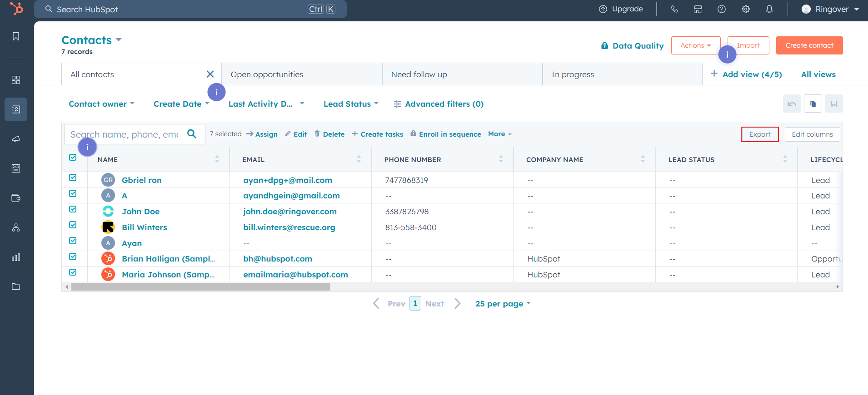Open the Settings gear icon
This screenshot has width=868, height=395.
[746, 9]
